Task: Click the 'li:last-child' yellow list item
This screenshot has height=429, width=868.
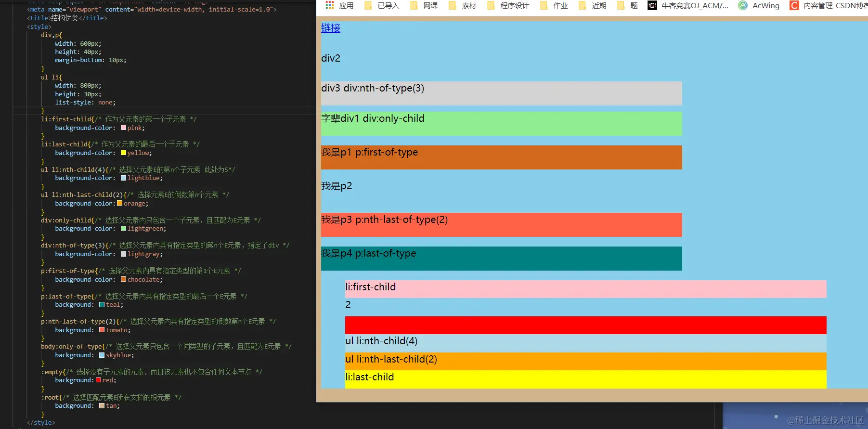Action: coord(586,379)
